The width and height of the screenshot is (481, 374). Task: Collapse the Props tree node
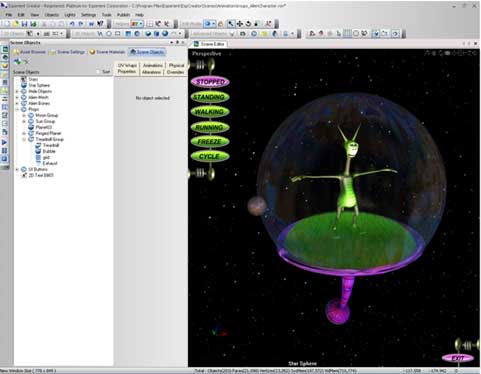click(17, 109)
